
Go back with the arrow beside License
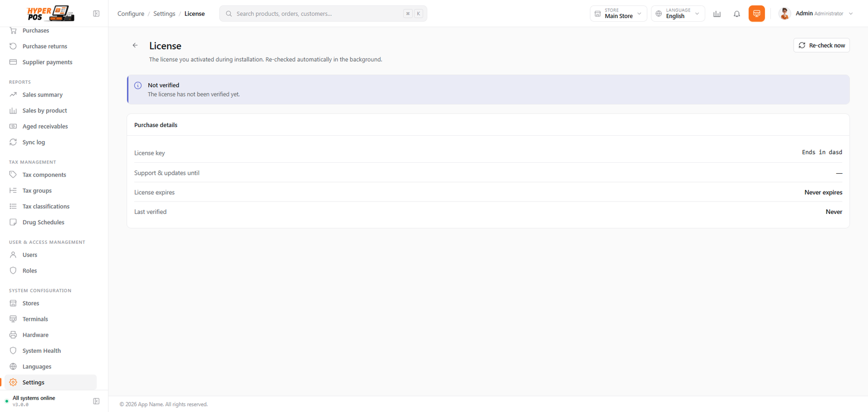135,46
